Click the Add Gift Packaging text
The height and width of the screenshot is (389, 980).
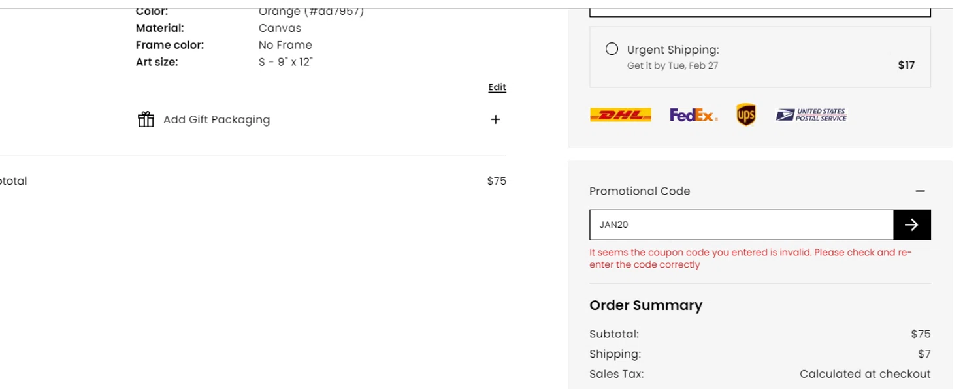click(216, 119)
